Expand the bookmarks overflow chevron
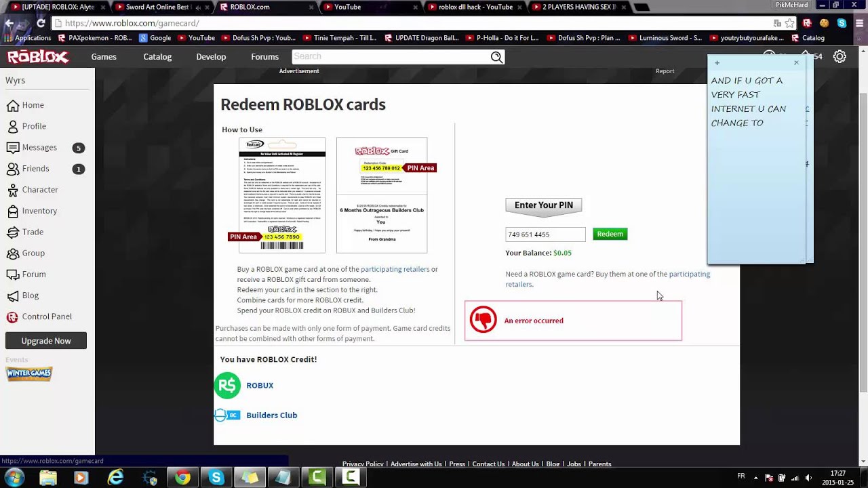Viewport: 868px width, 488px height. (859, 38)
